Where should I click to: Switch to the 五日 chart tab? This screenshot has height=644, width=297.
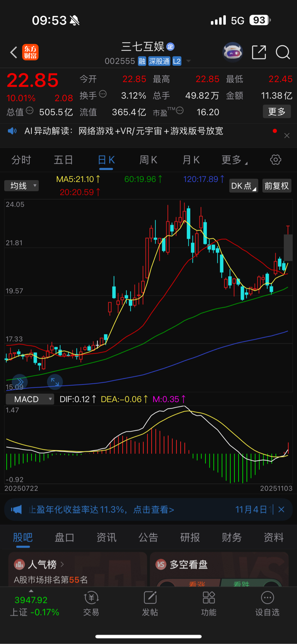tap(63, 160)
